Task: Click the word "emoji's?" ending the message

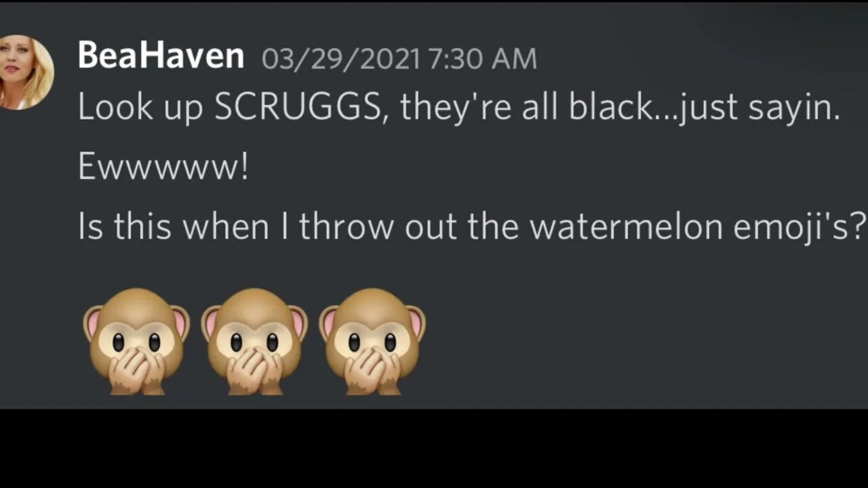Action: (800, 226)
